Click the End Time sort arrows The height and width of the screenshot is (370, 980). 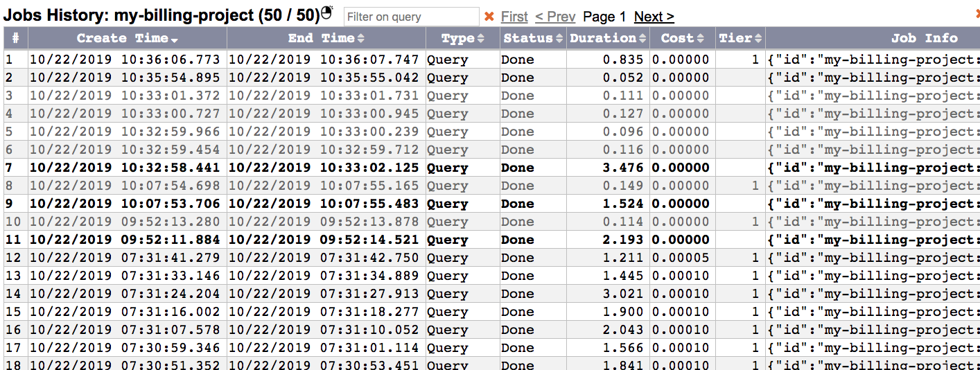361,38
